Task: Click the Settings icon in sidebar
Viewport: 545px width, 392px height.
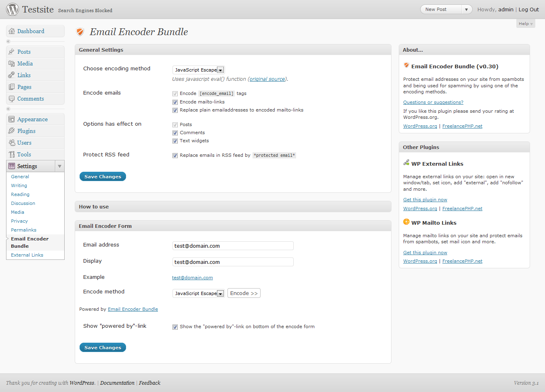Action: tap(12, 166)
